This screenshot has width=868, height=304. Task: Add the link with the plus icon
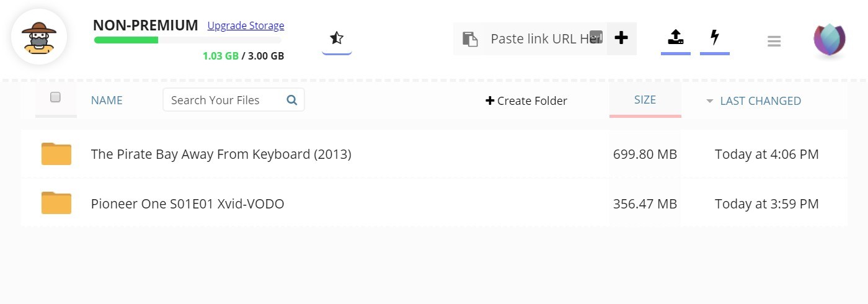point(621,38)
